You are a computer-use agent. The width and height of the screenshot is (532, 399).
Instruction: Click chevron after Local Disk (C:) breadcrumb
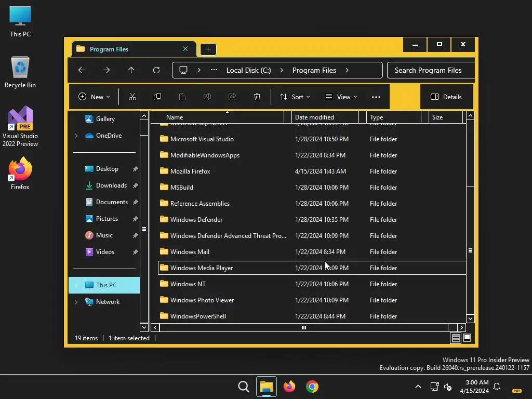(282, 70)
